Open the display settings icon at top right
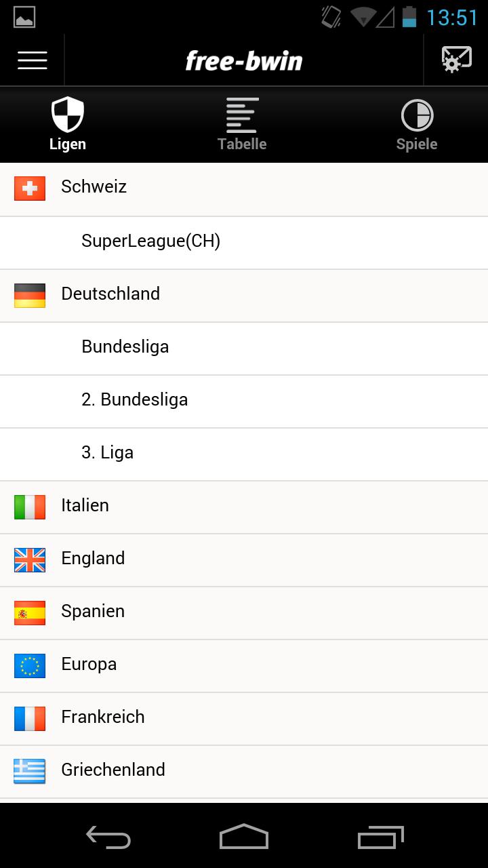This screenshot has width=488, height=868. pyautogui.click(x=455, y=60)
